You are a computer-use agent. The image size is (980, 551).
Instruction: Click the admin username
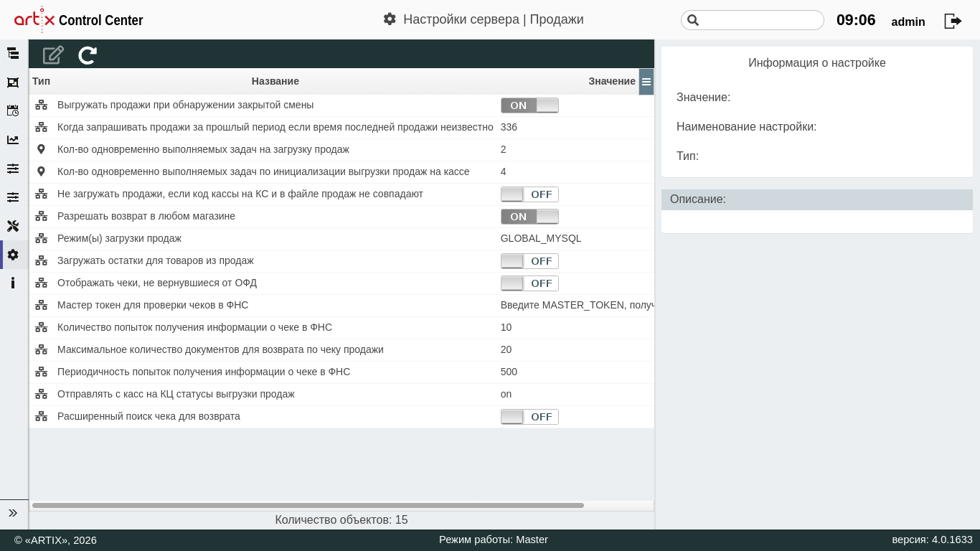point(908,22)
